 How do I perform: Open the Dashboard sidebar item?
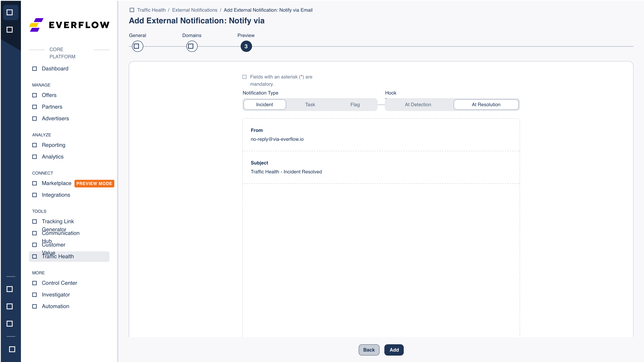click(69, 68)
